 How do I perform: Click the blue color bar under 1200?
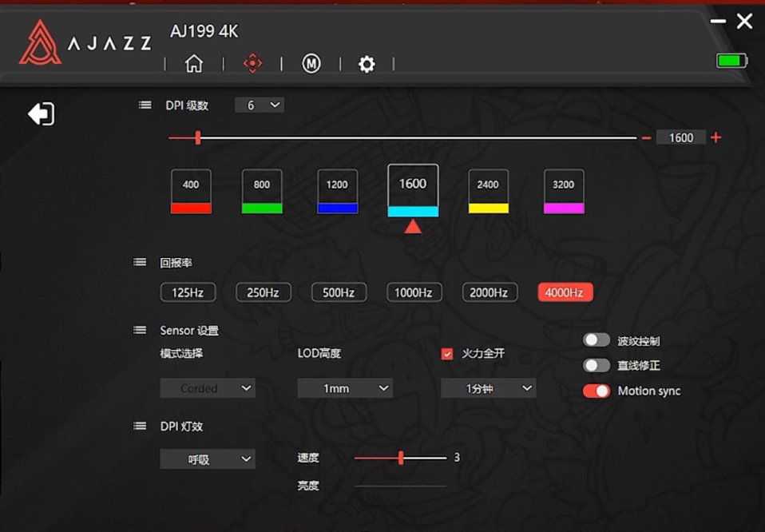(337, 208)
